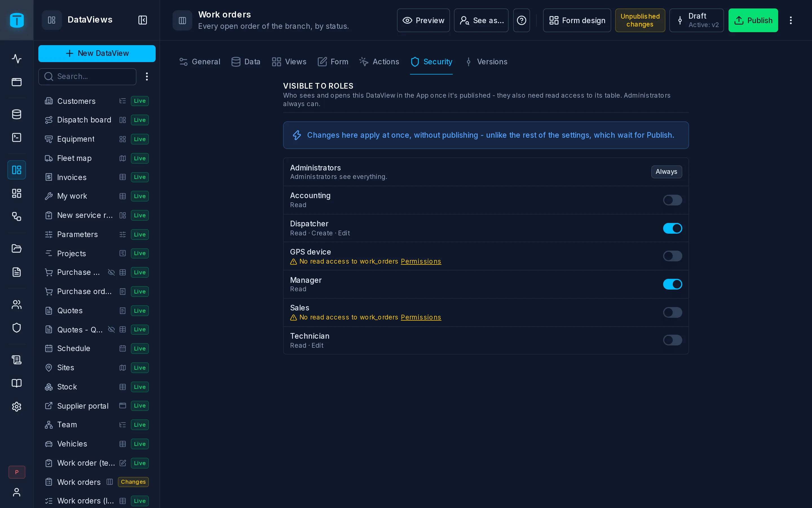Open the folder files icon in left rail
This screenshot has width=812, height=508.
tap(17, 249)
